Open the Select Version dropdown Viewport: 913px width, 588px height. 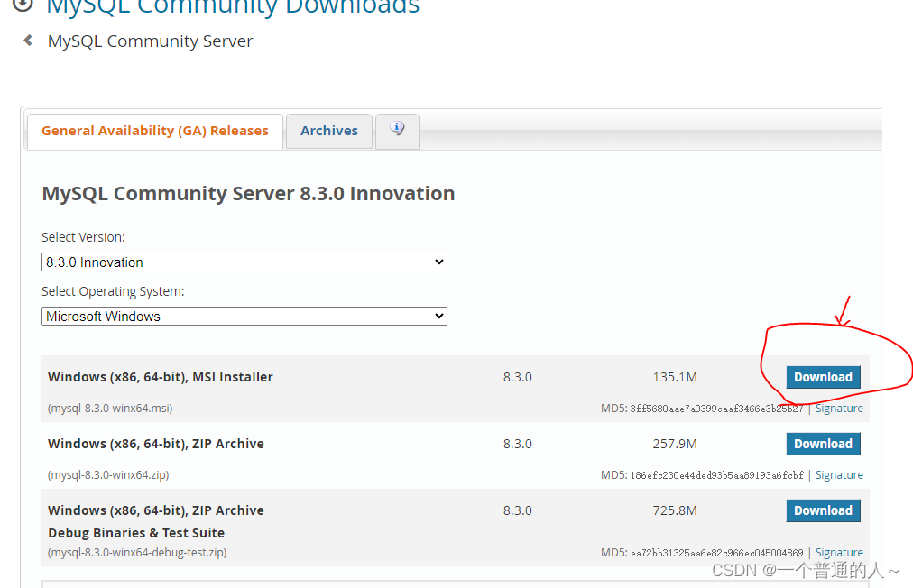[244, 262]
